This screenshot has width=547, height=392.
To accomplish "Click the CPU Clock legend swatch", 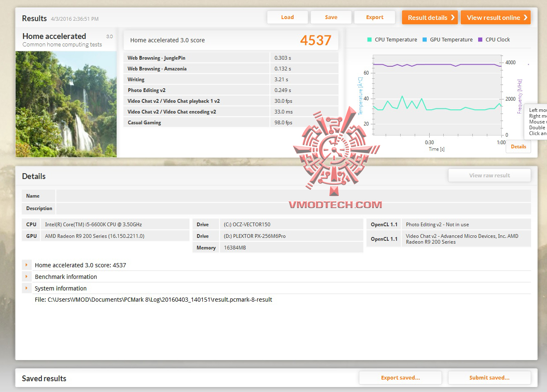I will click(x=480, y=40).
